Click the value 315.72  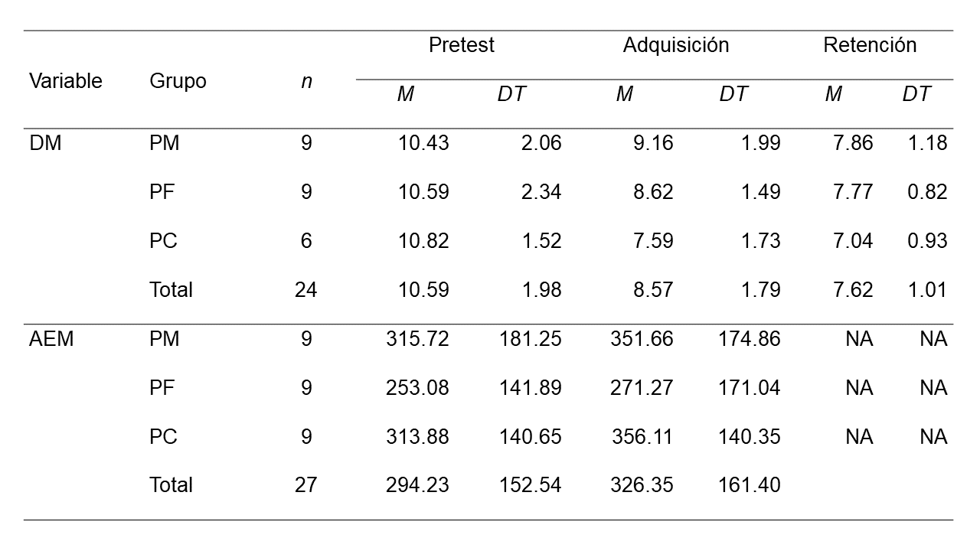pyautogui.click(x=417, y=339)
